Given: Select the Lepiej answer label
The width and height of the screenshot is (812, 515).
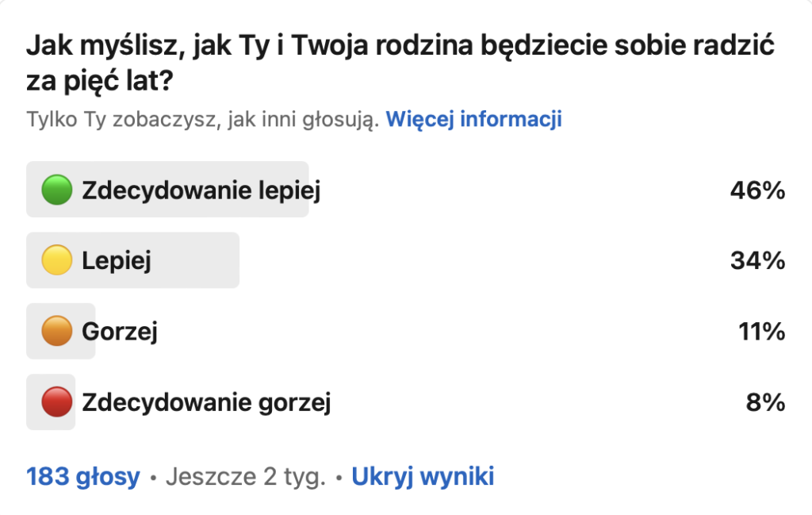Looking at the screenshot, I should click(117, 260).
